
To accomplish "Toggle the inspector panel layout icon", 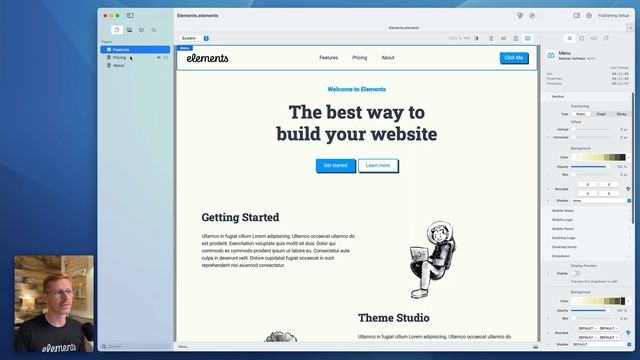I will (x=577, y=16).
